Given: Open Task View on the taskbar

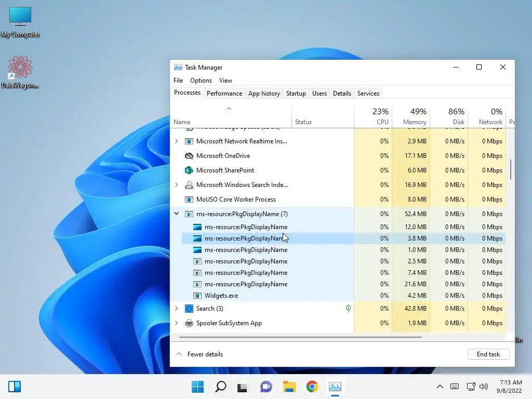Looking at the screenshot, I should coord(242,387).
